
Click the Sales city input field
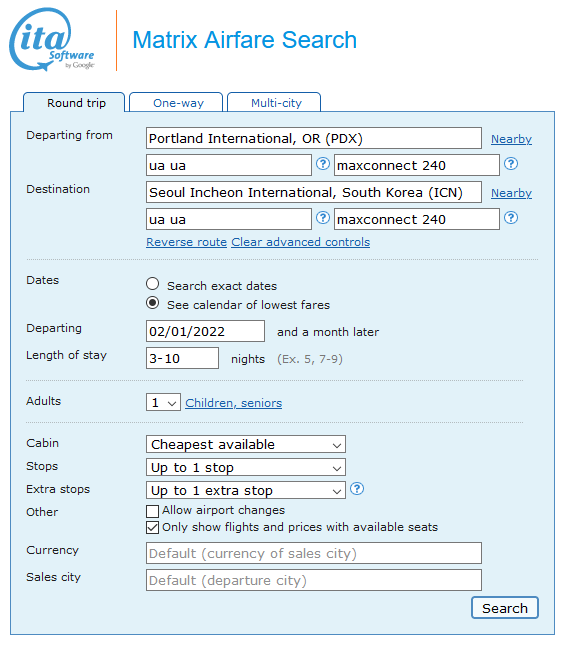(x=314, y=580)
